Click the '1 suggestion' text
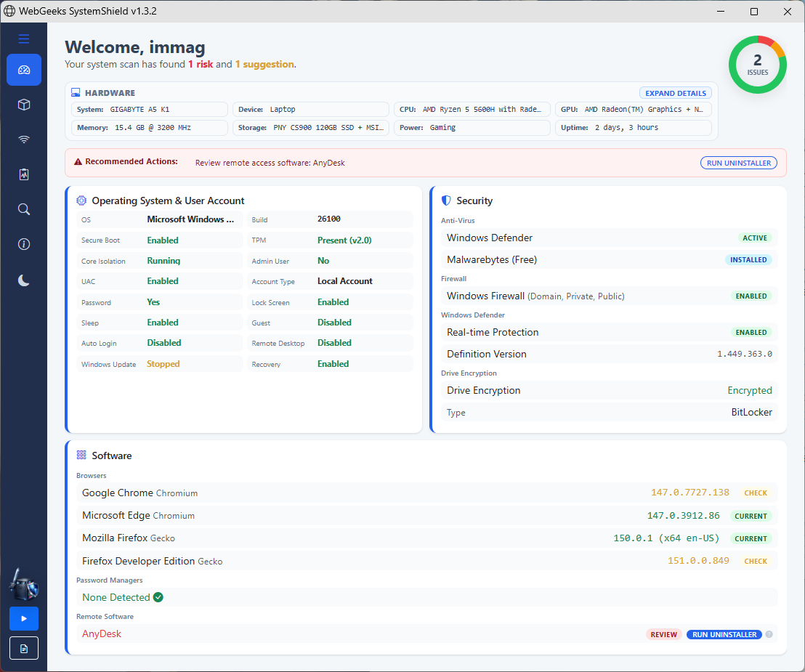Viewport: 805px width, 672px height. pos(265,64)
